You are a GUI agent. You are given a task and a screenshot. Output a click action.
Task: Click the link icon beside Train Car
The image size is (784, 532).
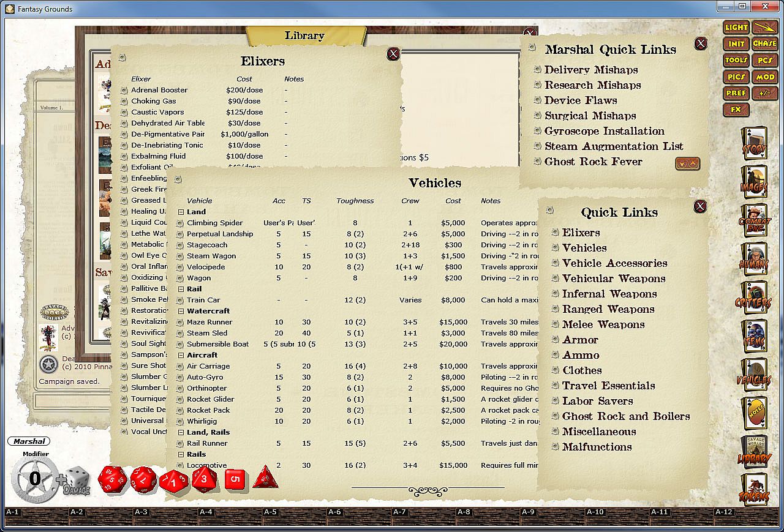point(180,300)
